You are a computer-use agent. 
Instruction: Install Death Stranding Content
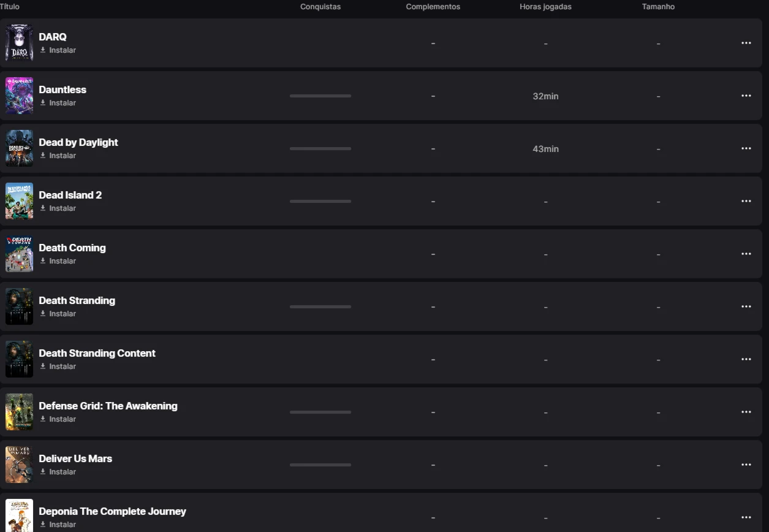tap(58, 367)
